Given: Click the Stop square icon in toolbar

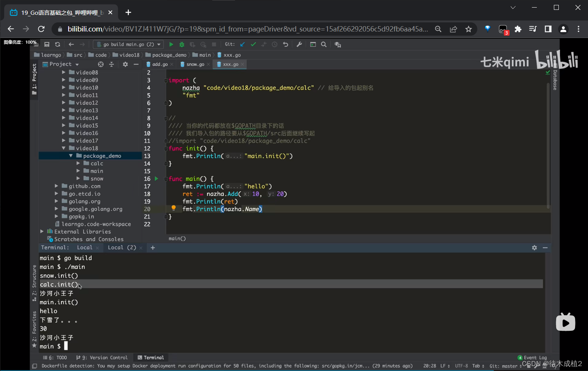Looking at the screenshot, I should [x=214, y=44].
